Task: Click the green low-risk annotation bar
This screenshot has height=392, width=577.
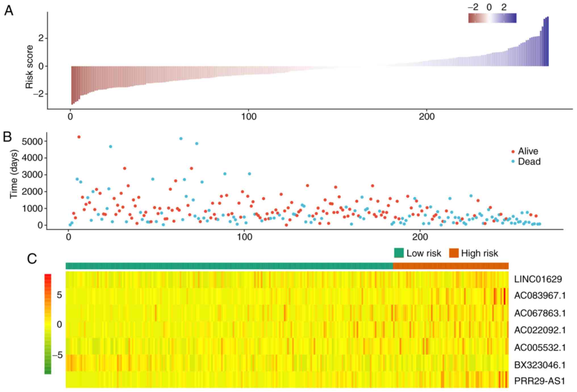Action: (229, 266)
